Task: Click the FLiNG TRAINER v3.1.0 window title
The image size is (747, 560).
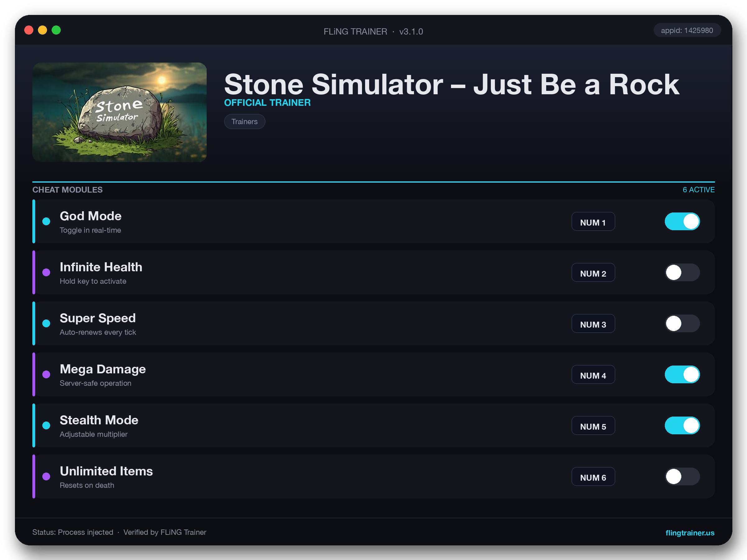Action: [x=373, y=31]
